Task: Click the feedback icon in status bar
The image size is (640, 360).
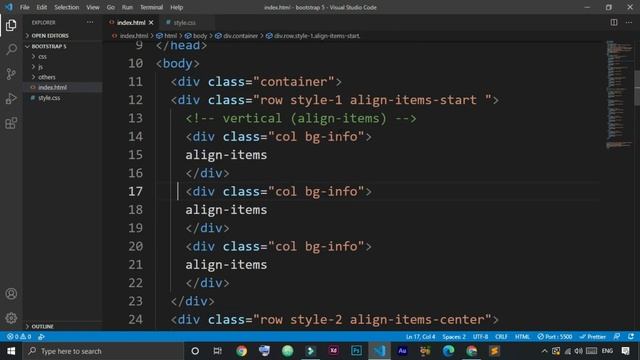Action: [x=617, y=337]
